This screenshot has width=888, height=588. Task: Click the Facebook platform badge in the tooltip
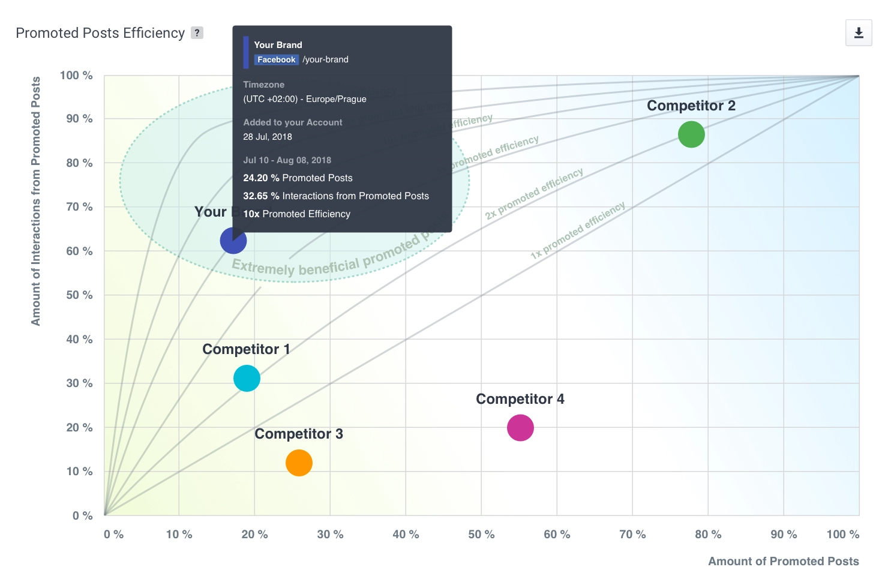[x=277, y=59]
